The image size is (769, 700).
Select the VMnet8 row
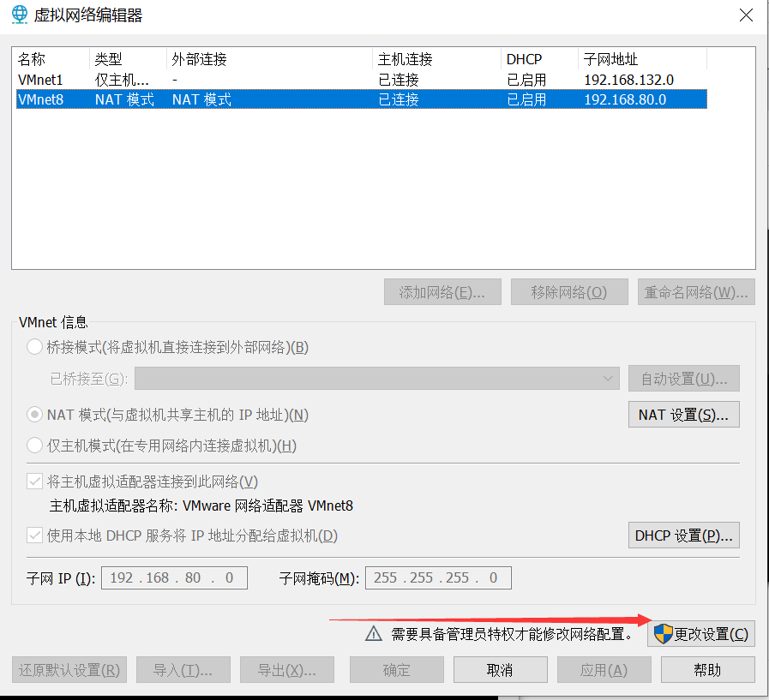click(x=362, y=99)
